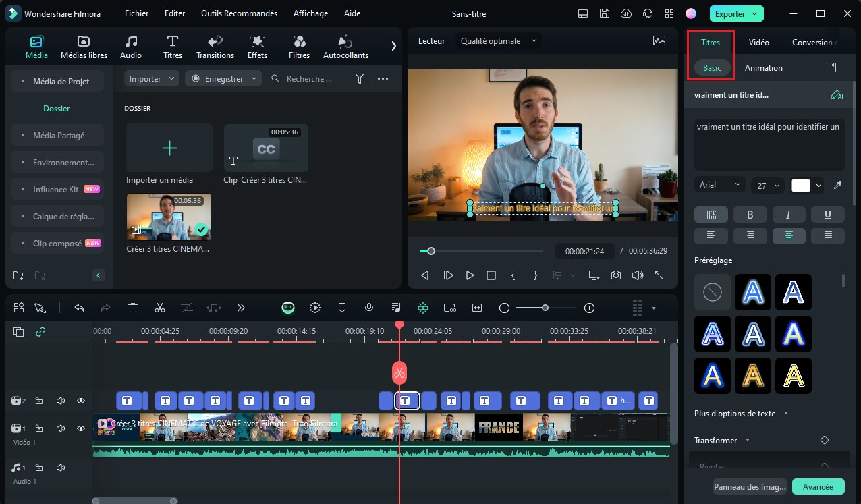Select the Créer 3 titres CINEMA video thumbnail

coord(169,217)
